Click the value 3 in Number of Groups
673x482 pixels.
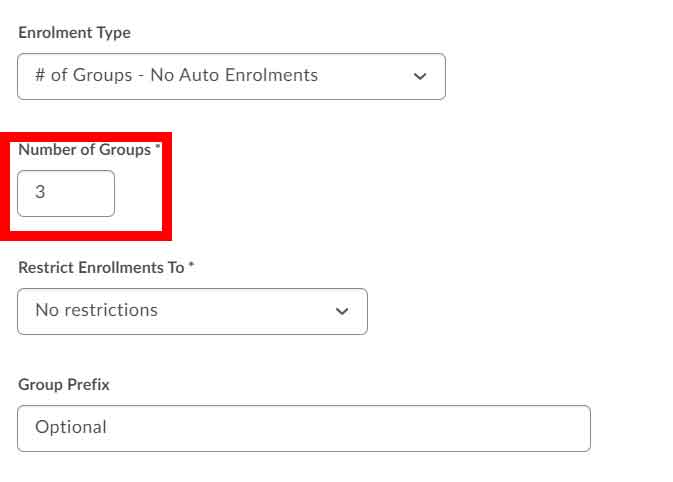(x=40, y=193)
